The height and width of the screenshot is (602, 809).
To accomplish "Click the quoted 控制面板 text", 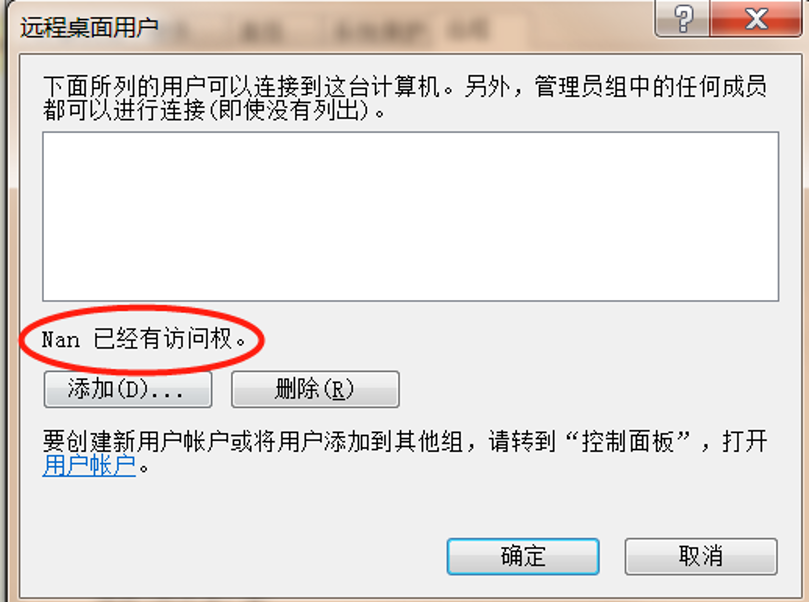I will pos(628,442).
